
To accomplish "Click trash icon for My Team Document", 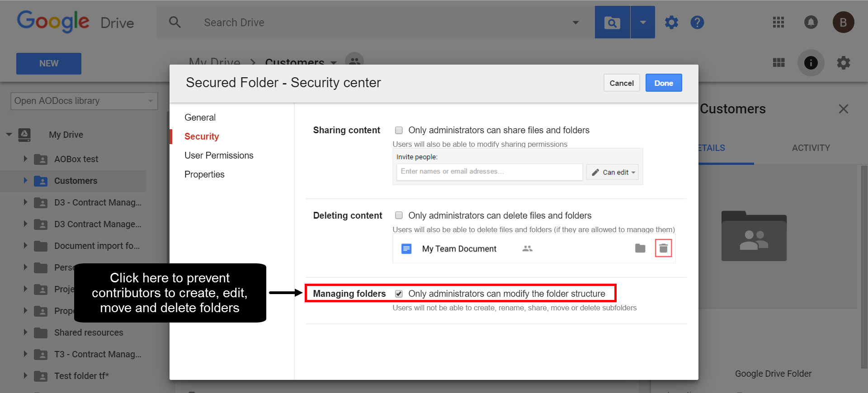I will (x=663, y=248).
